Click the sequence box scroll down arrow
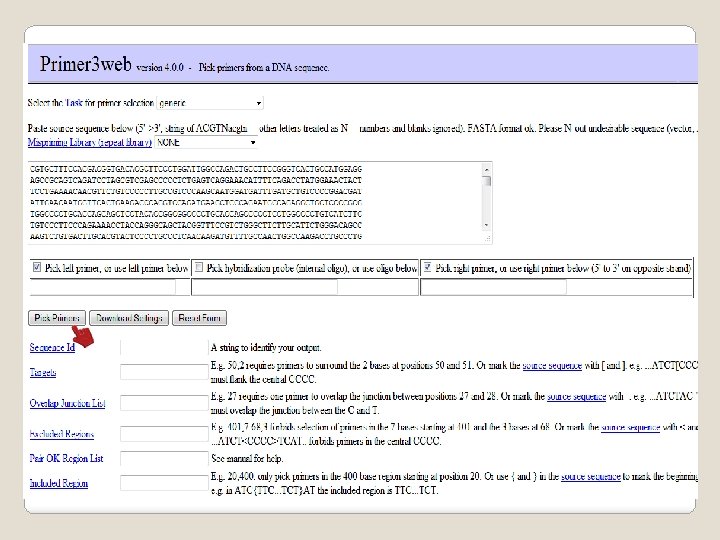Screen dimensions: 720x540 487,225
